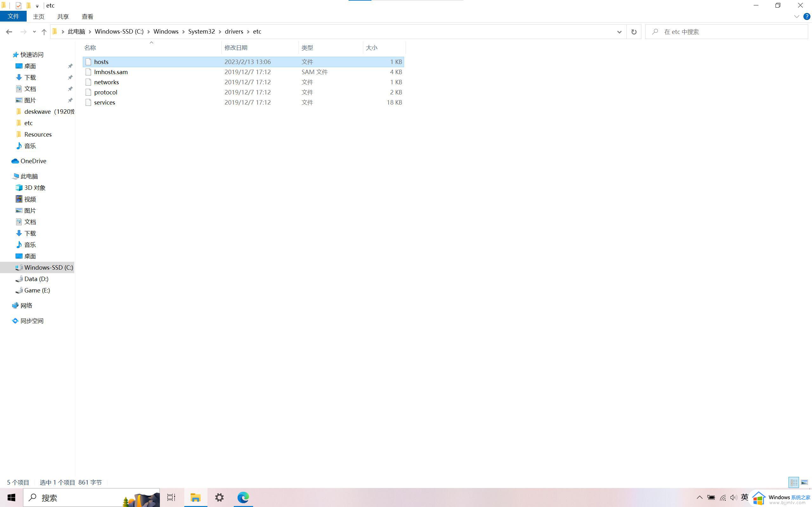Screen dimensions: 812x507
Task: Open address bar history dropdown
Action: point(619,31)
